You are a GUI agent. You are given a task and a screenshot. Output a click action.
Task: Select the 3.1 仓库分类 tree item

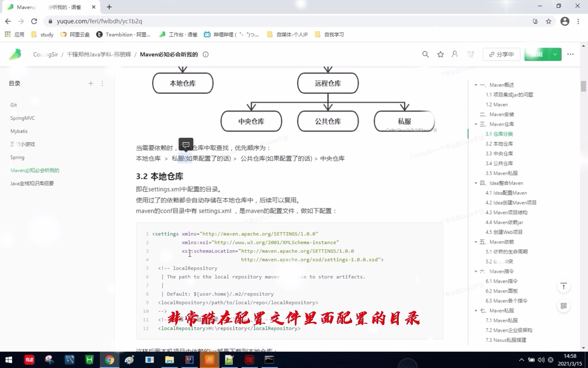pyautogui.click(x=499, y=134)
